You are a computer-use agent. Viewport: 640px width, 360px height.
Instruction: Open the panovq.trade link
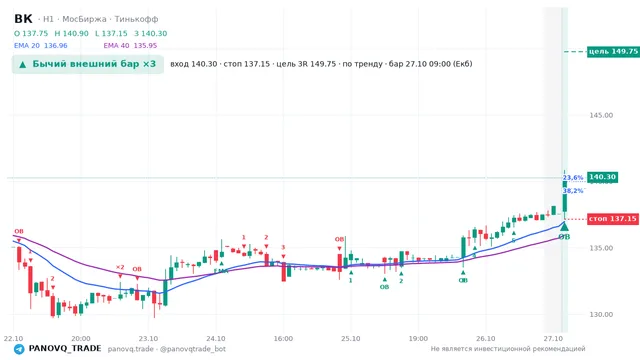(131, 349)
